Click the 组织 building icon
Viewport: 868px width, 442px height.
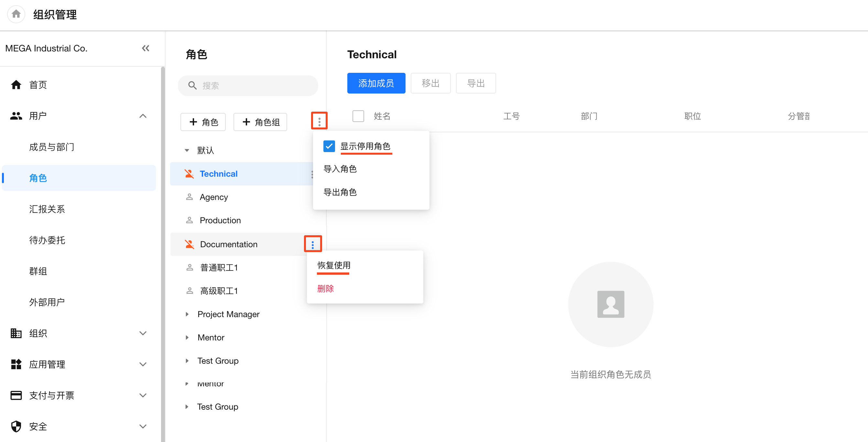coord(16,333)
